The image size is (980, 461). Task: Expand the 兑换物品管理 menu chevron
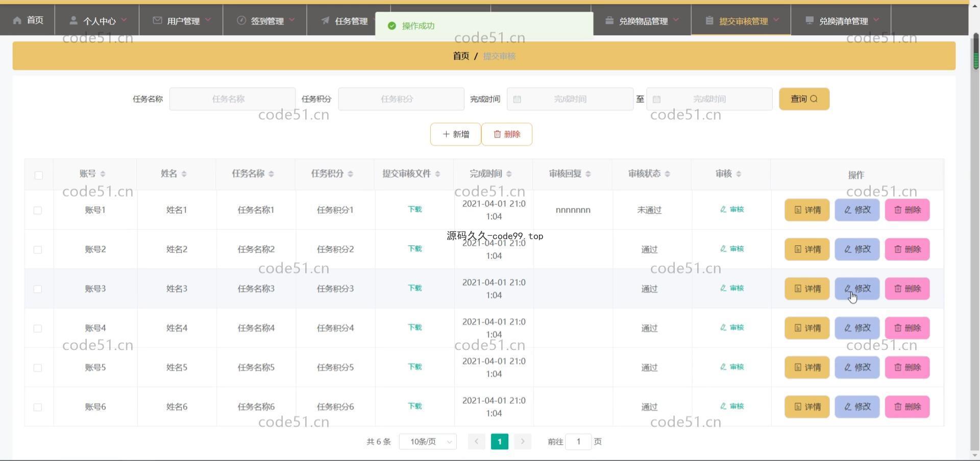[x=676, y=20]
